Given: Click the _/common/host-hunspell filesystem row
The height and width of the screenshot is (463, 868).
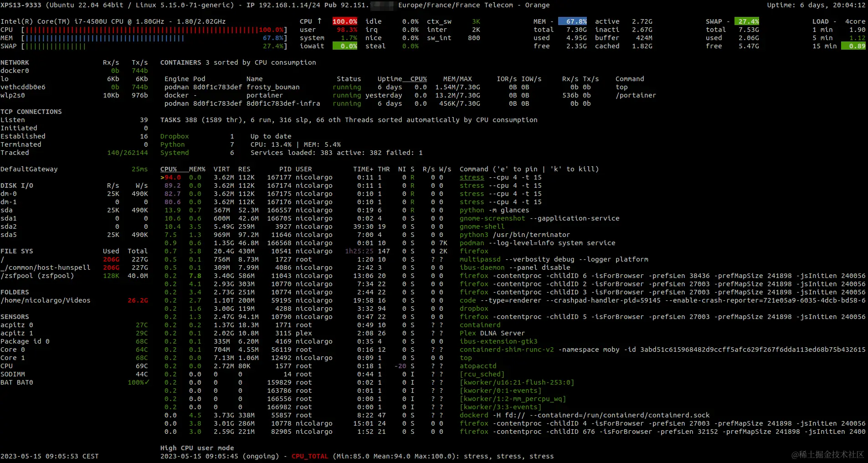Looking at the screenshot, I should click(x=74, y=268).
